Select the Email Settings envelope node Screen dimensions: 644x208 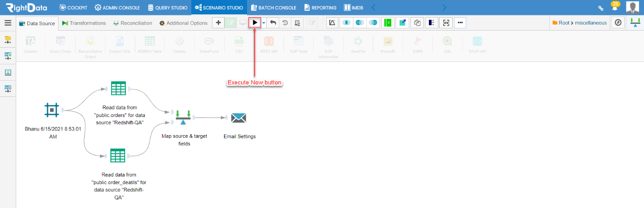[239, 118]
